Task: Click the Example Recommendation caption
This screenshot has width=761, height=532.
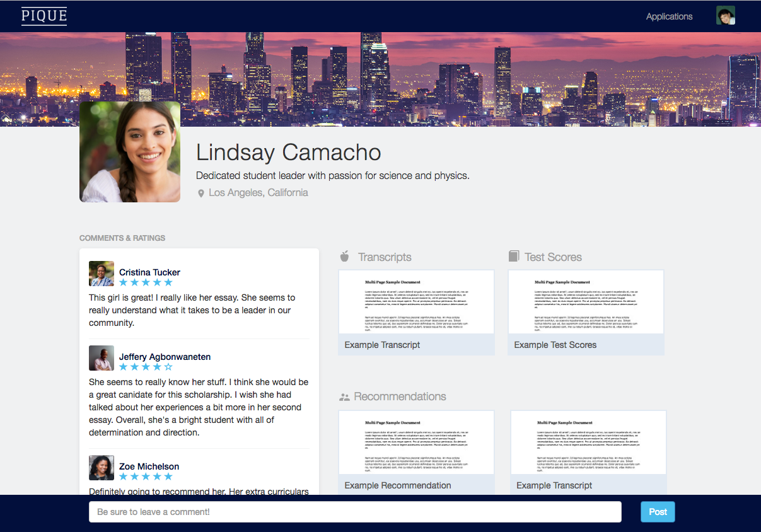Action: pyautogui.click(x=398, y=485)
